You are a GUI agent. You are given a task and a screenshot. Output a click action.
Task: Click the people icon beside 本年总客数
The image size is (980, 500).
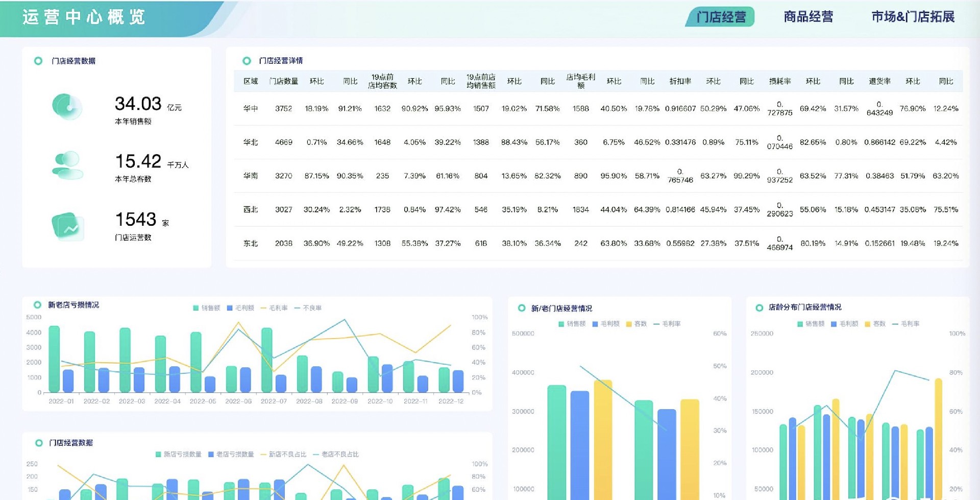pos(67,165)
